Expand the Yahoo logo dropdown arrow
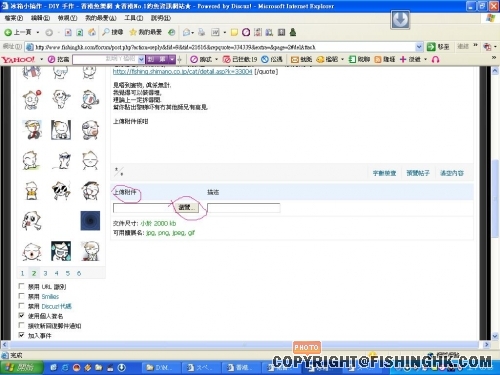500x375 pixels. [x=42, y=59]
